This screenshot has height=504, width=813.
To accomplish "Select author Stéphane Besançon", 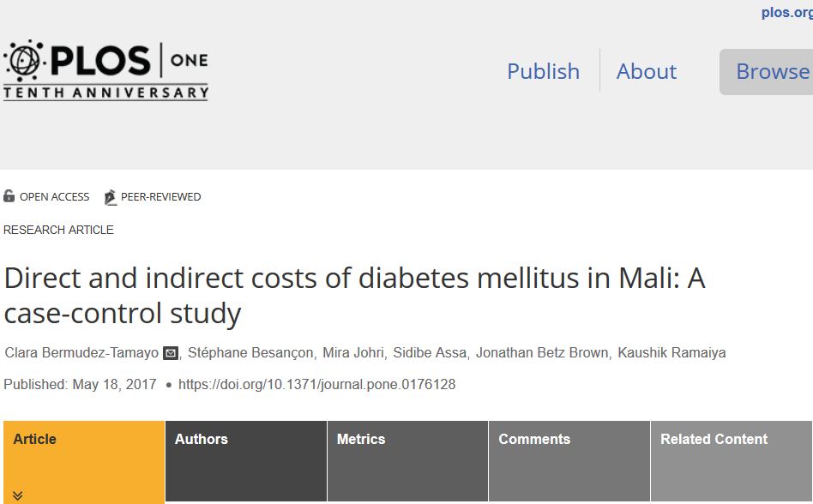I will [251, 353].
